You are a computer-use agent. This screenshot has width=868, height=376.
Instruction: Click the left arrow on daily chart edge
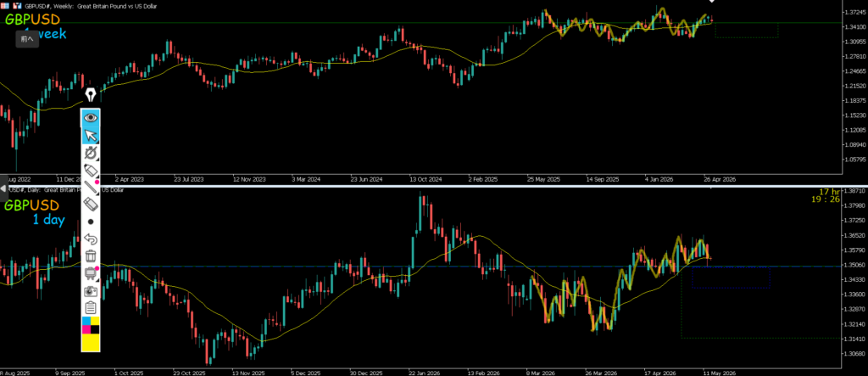3,189
